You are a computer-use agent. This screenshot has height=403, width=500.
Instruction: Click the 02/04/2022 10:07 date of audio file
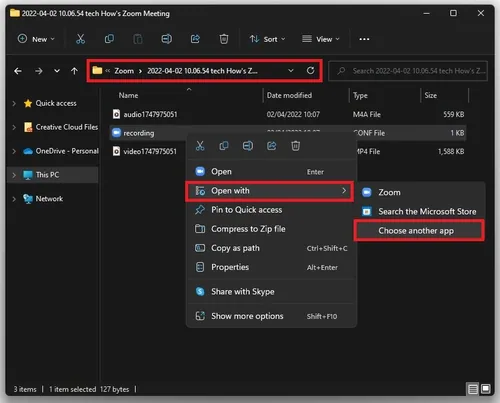point(293,115)
